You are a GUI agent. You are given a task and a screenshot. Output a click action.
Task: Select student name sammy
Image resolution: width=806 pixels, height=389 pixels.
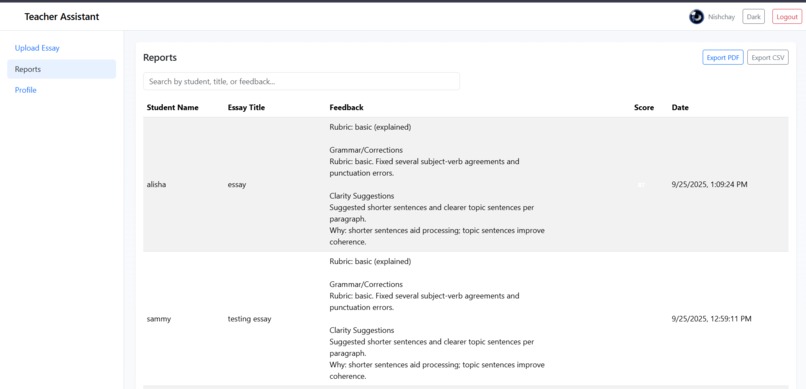[x=159, y=319]
